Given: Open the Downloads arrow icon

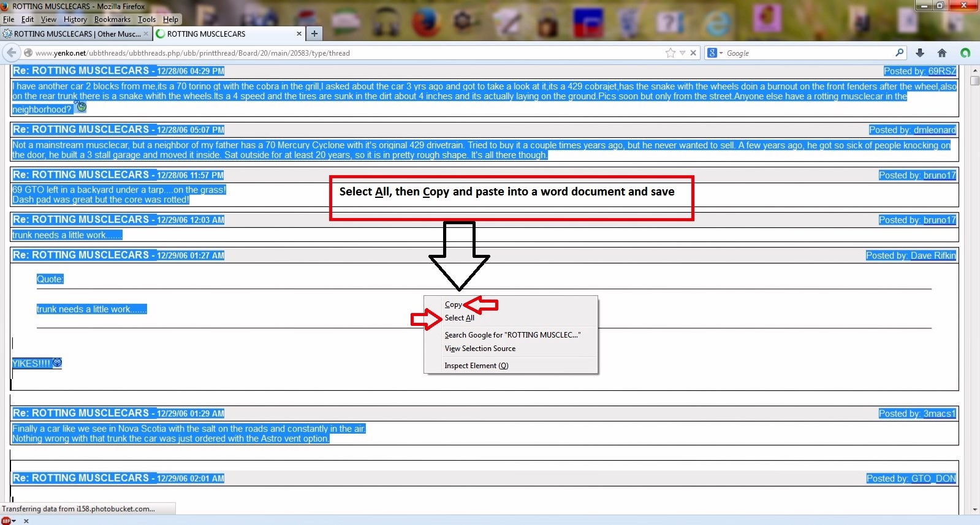Looking at the screenshot, I should point(920,53).
